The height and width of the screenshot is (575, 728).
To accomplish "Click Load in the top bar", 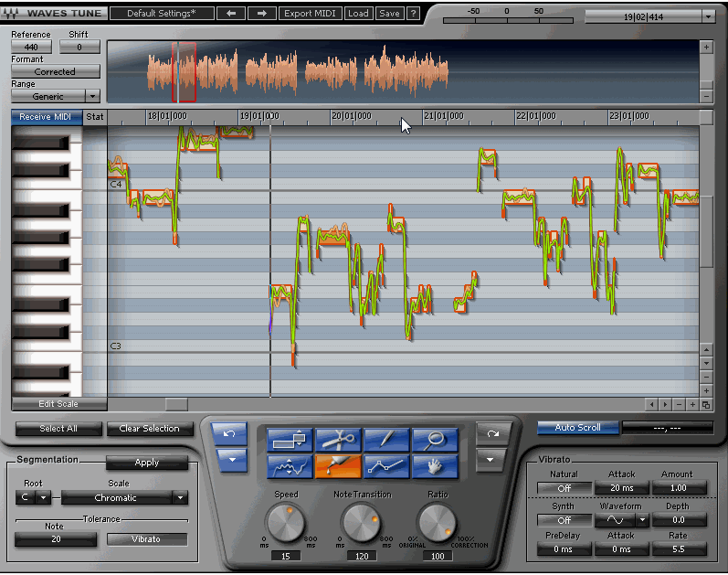I will (358, 14).
